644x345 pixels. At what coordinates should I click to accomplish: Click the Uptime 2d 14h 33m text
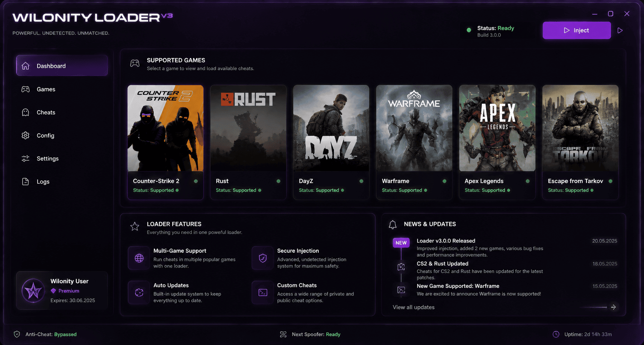click(588, 334)
